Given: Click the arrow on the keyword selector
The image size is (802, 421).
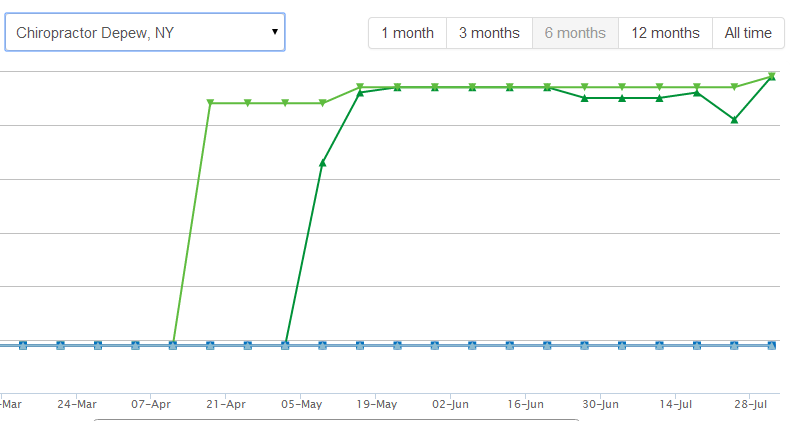Looking at the screenshot, I should point(274,33).
